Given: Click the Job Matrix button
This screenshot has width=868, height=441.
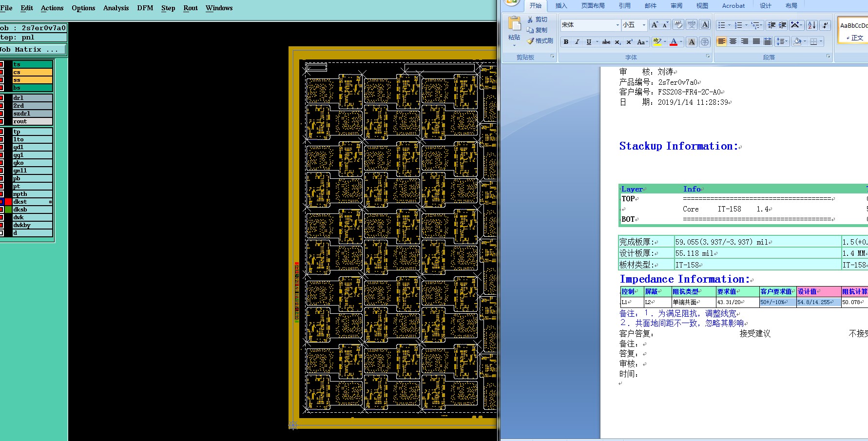Looking at the screenshot, I should coord(33,50).
